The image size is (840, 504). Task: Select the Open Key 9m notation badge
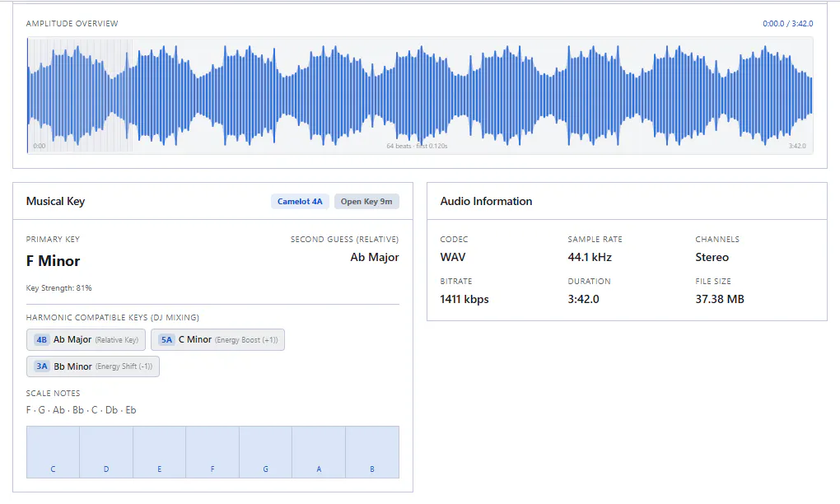(366, 202)
